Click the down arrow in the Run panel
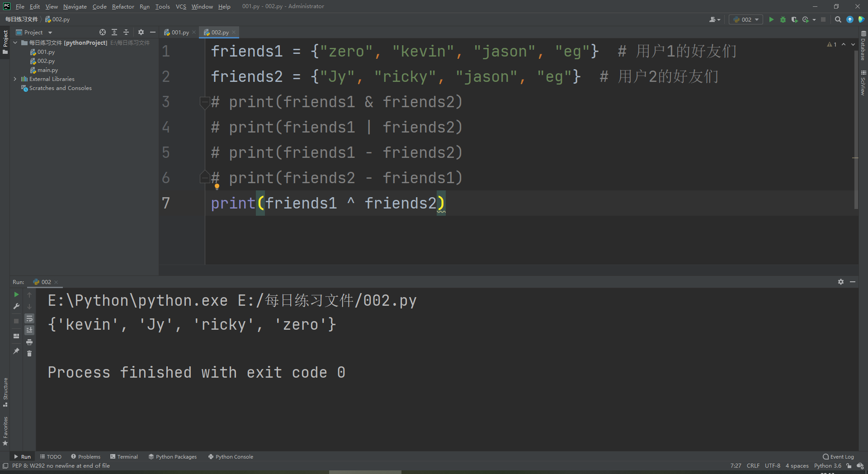Image resolution: width=868 pixels, height=474 pixels. [x=29, y=306]
